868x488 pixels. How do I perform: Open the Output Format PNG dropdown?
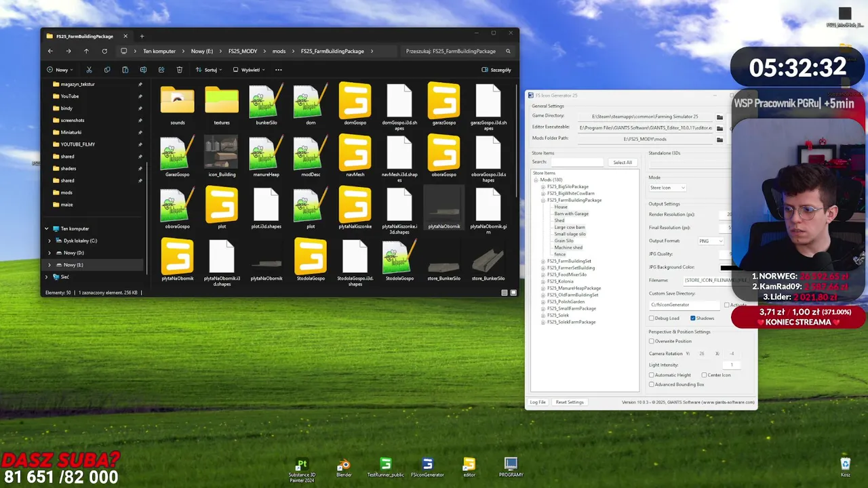(711, 241)
